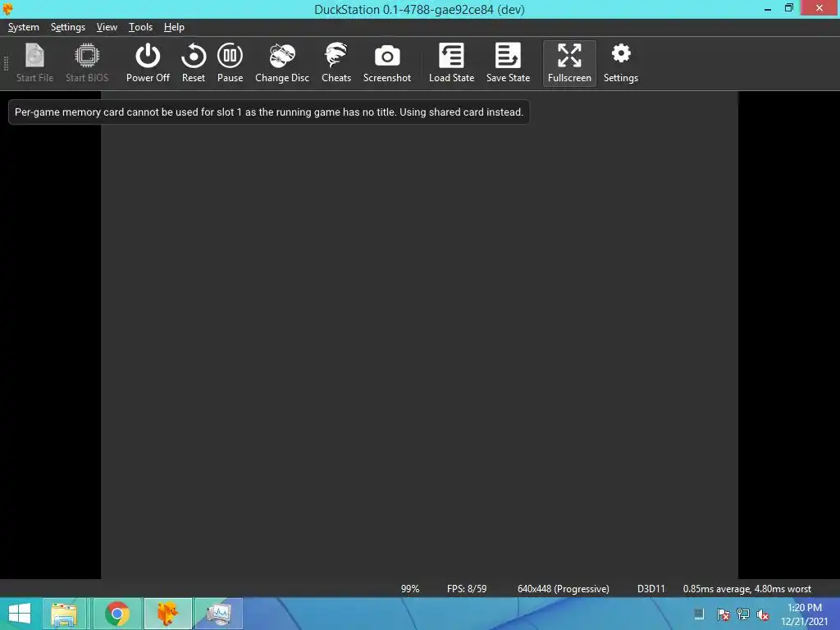Open the Save State menu
The image size is (840, 630).
point(508,62)
